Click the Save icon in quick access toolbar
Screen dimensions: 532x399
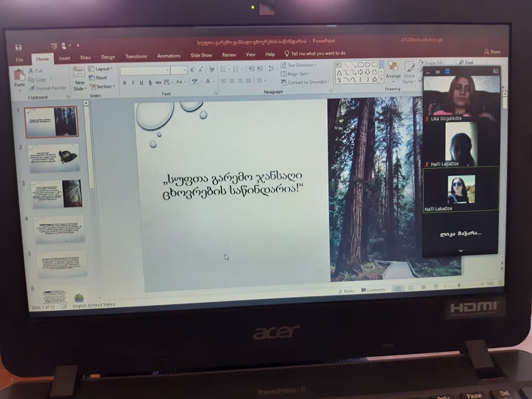[x=18, y=48]
